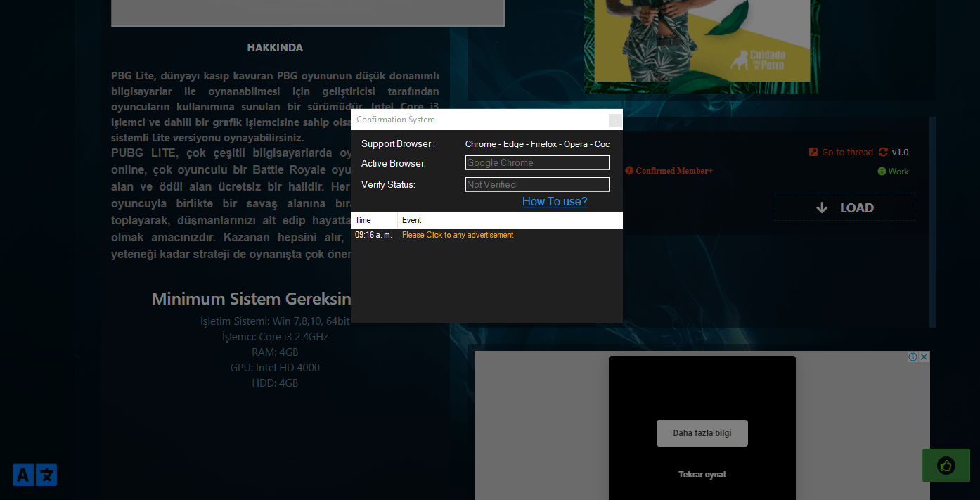Click the Minimum Sistem Gereksin heading

click(251, 299)
